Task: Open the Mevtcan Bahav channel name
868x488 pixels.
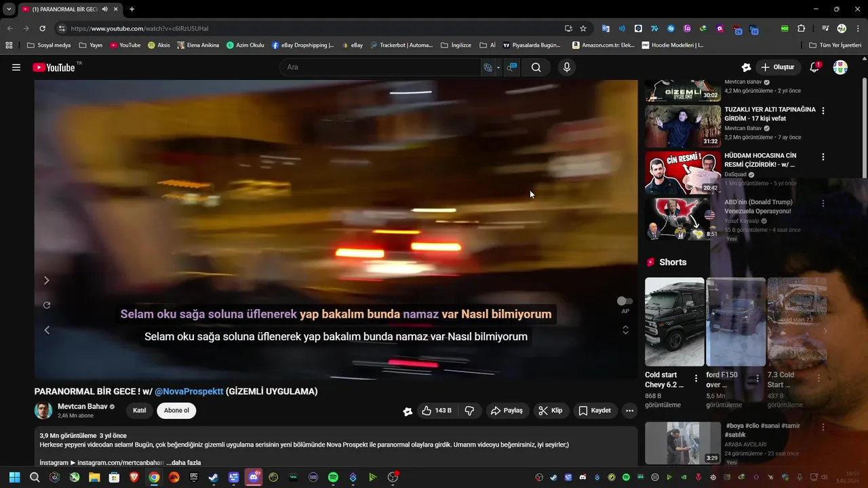Action: (83, 407)
